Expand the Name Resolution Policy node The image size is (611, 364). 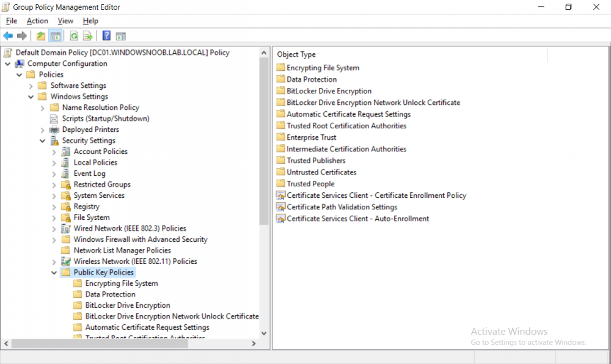43,108
